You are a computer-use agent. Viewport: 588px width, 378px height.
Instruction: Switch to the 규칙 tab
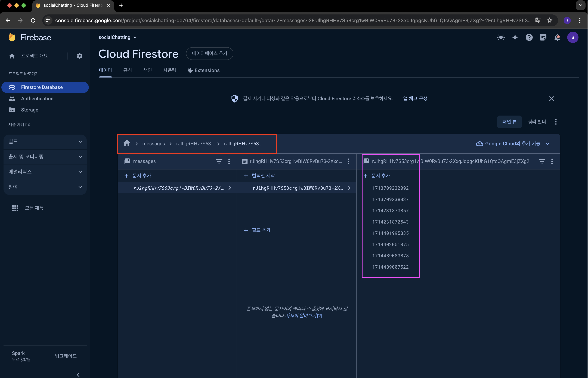pyautogui.click(x=127, y=70)
